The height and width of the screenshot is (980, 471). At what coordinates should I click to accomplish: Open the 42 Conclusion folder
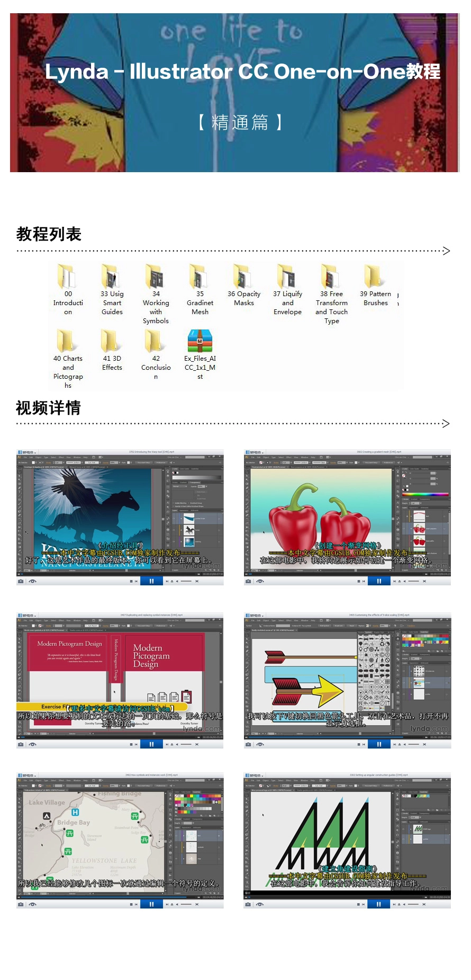156,354
